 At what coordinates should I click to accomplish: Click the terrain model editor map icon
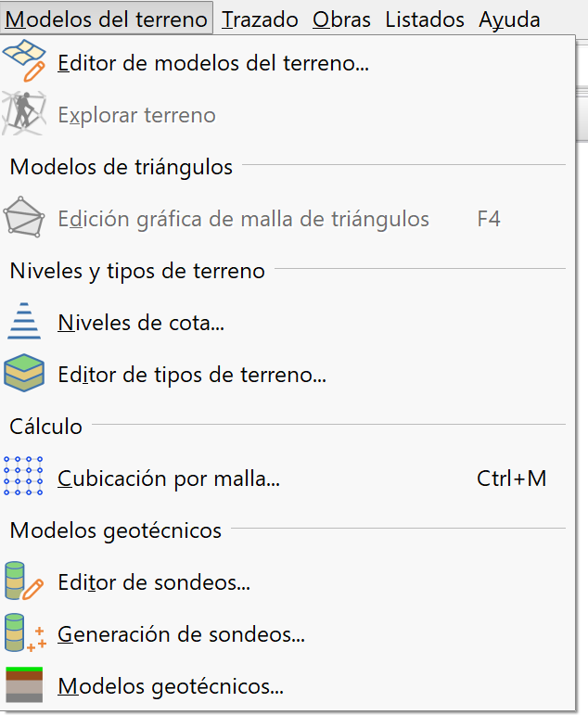24,63
